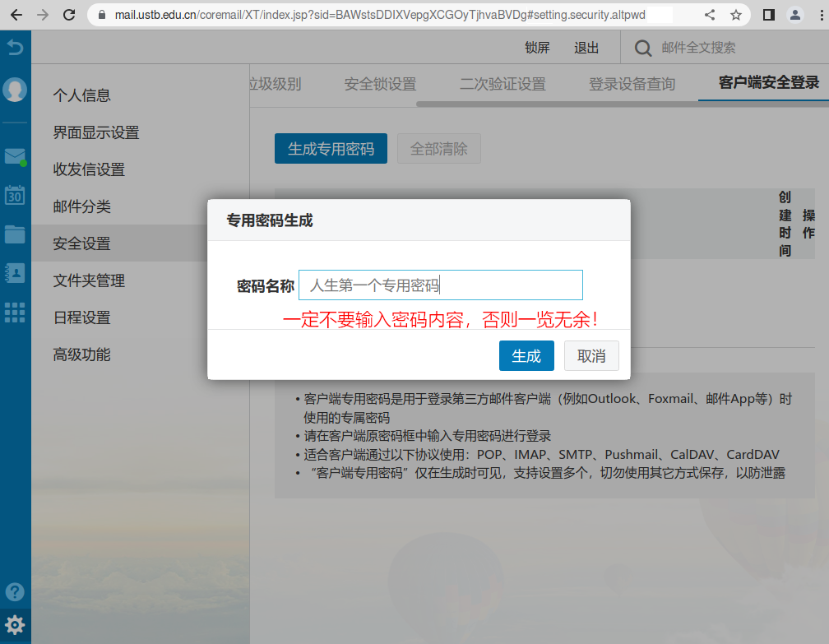Image resolution: width=829 pixels, height=644 pixels.
Task: Open the calendar icon in sidebar
Action: pos(15,195)
